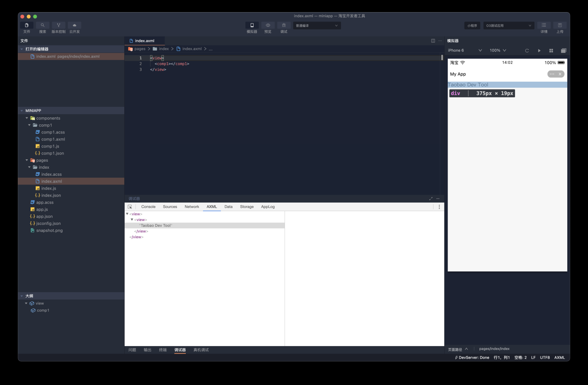Open the 云开发 cloud development panel
The height and width of the screenshot is (385, 588).
click(x=74, y=25)
